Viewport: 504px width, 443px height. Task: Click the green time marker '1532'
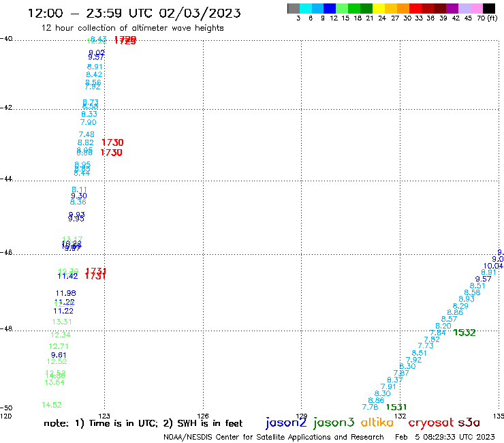(464, 333)
